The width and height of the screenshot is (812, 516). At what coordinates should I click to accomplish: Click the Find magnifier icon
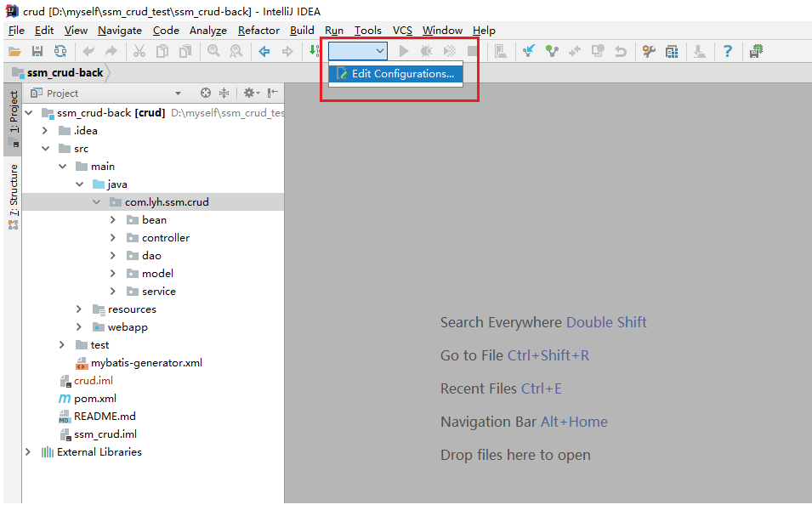[x=213, y=51]
